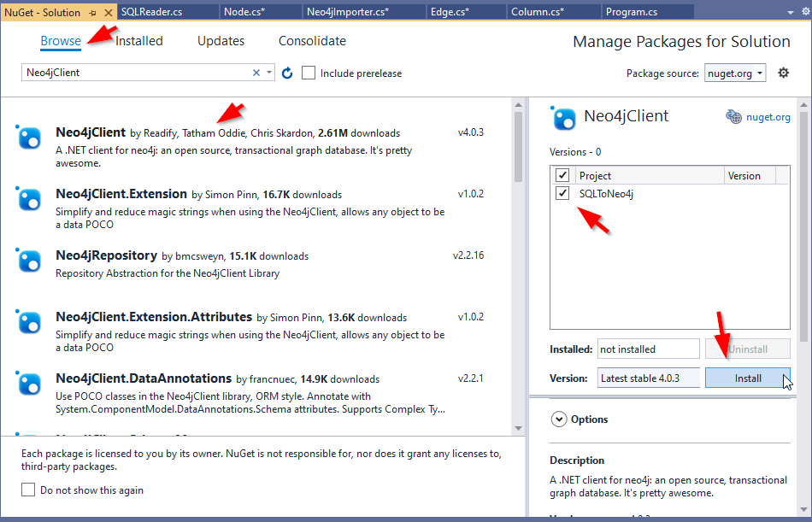The image size is (812, 522).
Task: Click the v4.0.3 version label
Action: pyautogui.click(x=471, y=132)
